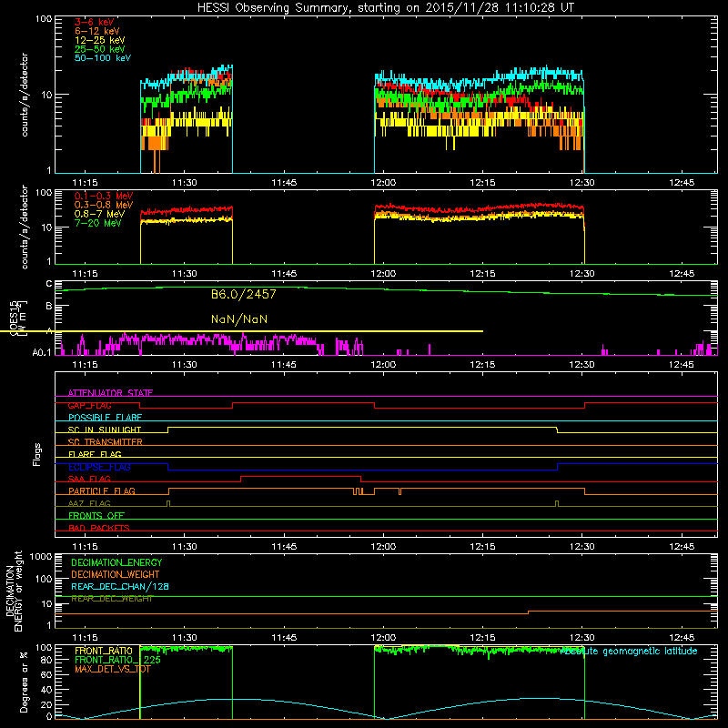Click the REAR_DEC_CHAN/128 legend label

120,586
